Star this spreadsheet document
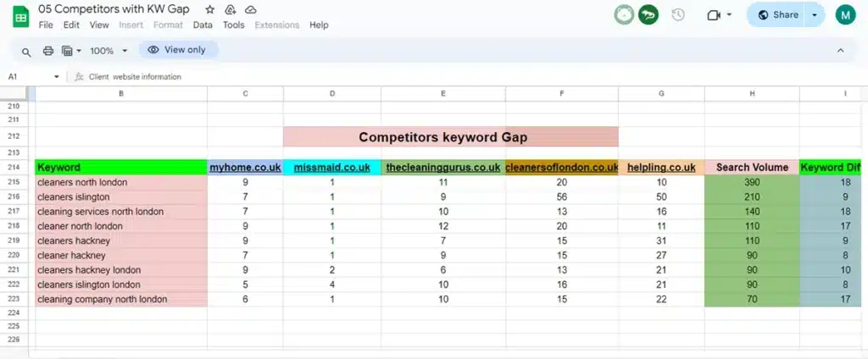 coord(209,9)
